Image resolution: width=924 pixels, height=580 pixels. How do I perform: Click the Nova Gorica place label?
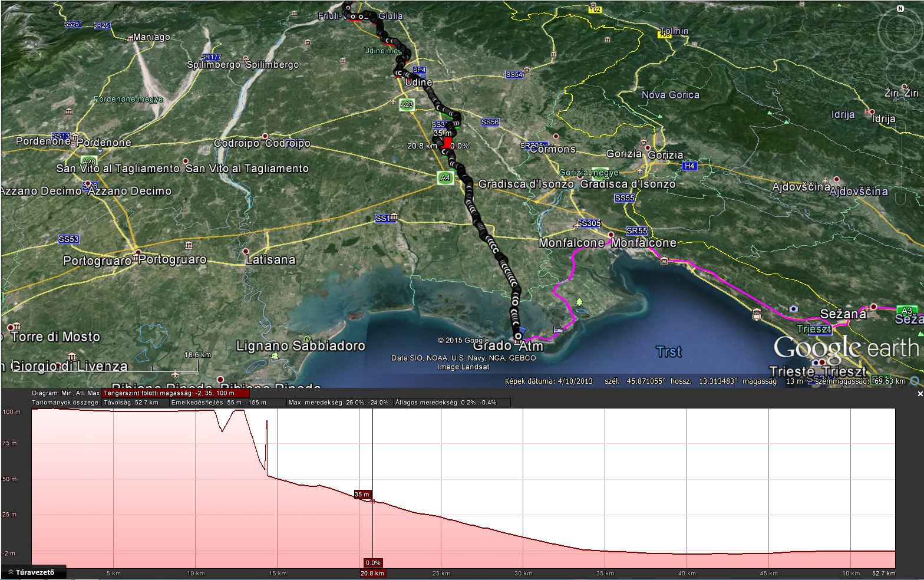(x=670, y=95)
